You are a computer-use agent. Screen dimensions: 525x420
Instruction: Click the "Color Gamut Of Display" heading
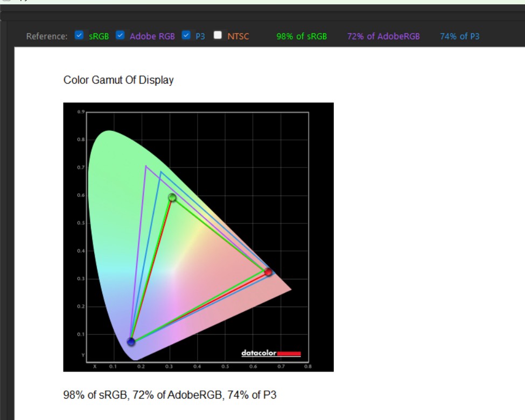click(x=118, y=80)
